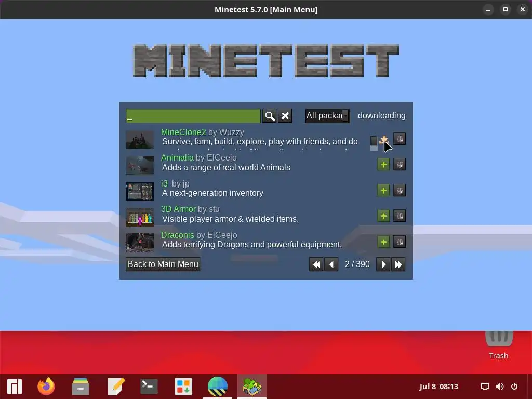Screen dimensions: 532x399
Task: Focus the green package search field
Action: coord(193,116)
